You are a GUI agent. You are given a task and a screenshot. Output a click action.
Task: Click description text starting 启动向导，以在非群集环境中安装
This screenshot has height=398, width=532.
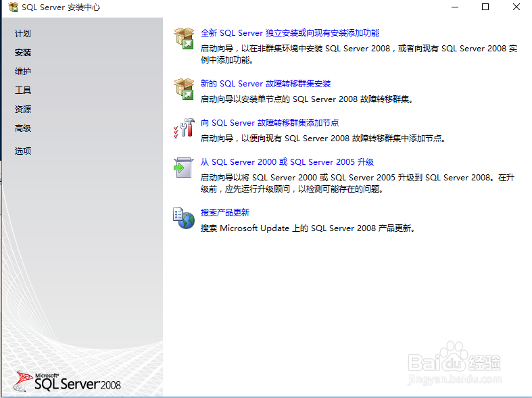(359, 54)
